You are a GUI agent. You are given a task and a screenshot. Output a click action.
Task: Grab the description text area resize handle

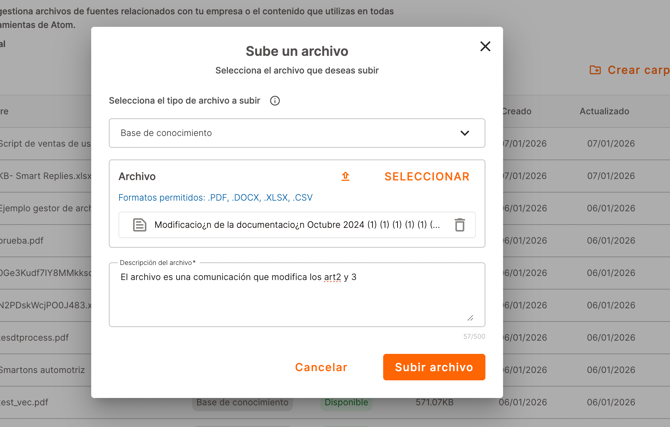tap(470, 318)
